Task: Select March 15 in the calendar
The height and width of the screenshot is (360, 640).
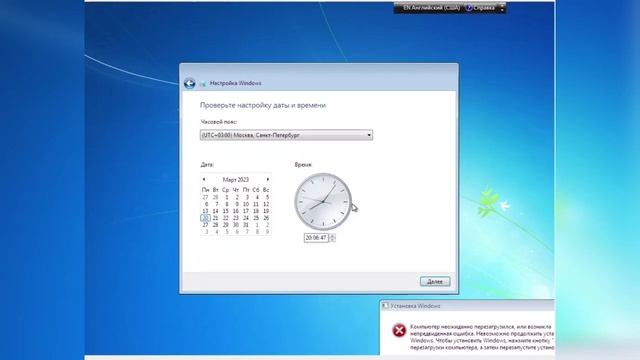Action: click(225, 211)
